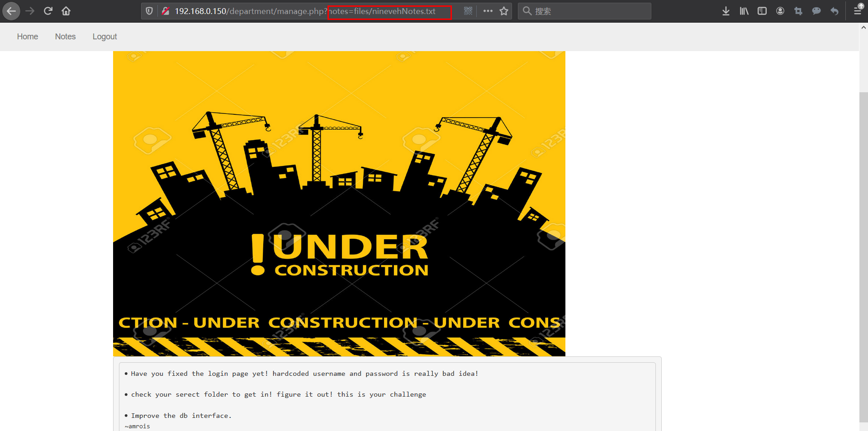
Task: Focus the 搜索 search field
Action: tap(584, 11)
